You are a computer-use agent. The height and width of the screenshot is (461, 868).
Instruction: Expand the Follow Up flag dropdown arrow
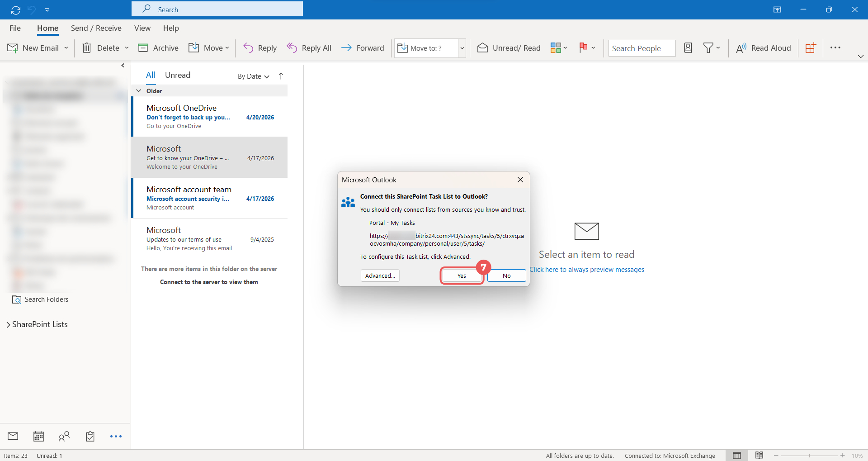[593, 48]
